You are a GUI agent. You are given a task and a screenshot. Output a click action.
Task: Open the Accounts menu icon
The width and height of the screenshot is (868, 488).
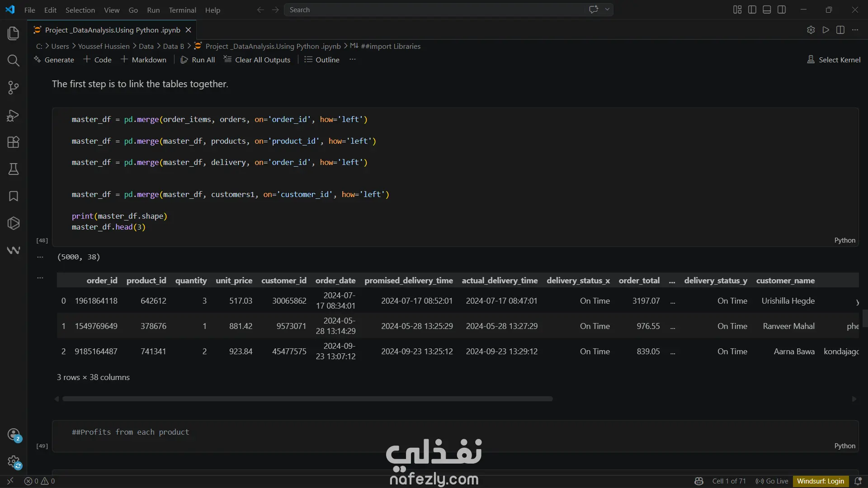pos(14,435)
